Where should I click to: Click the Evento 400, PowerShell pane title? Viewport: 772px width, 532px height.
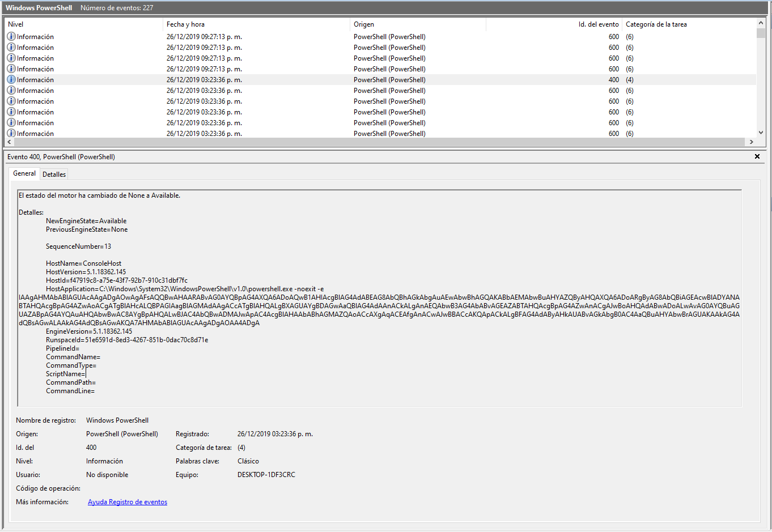coord(61,157)
